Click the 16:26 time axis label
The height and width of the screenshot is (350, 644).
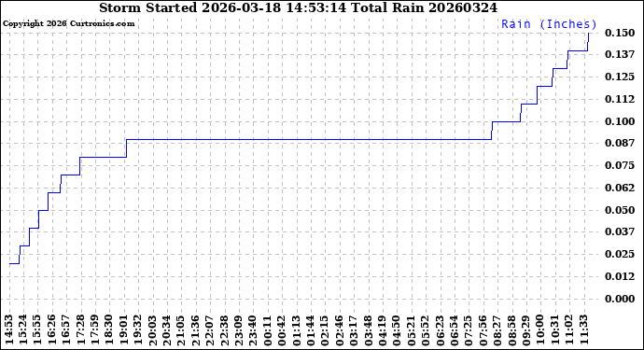coord(51,329)
